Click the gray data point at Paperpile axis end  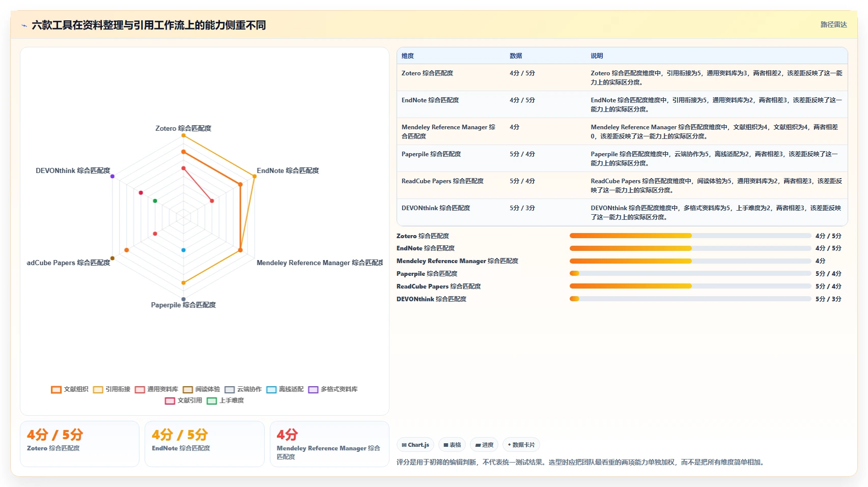click(183, 299)
